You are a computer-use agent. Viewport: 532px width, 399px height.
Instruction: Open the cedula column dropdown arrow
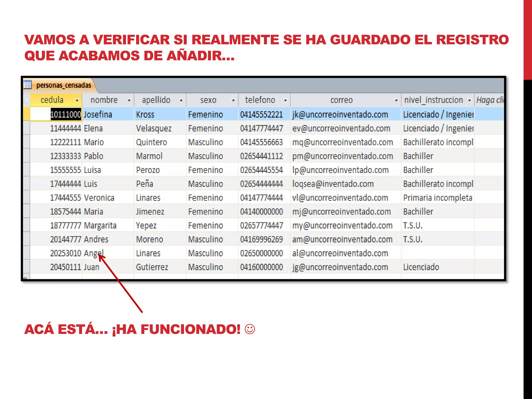tap(77, 100)
